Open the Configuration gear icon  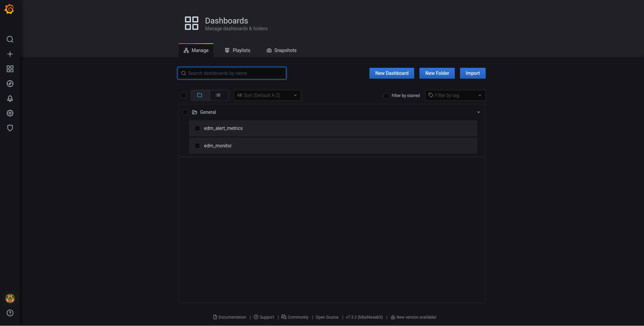coord(10,113)
